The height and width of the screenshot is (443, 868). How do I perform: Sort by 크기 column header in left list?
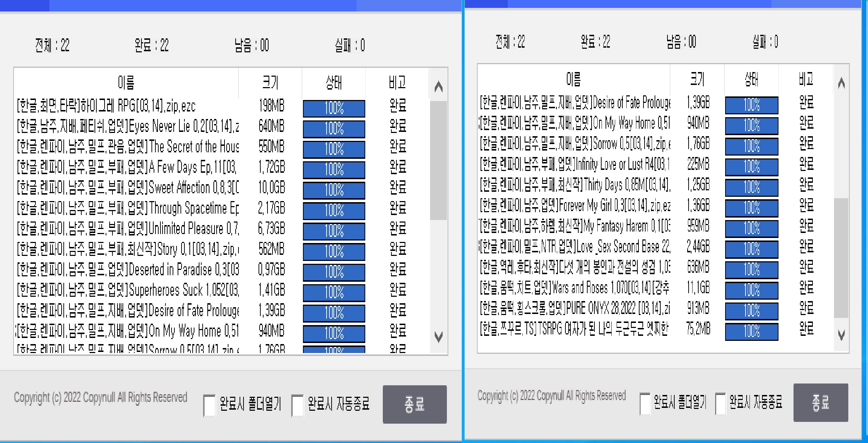[x=270, y=82]
